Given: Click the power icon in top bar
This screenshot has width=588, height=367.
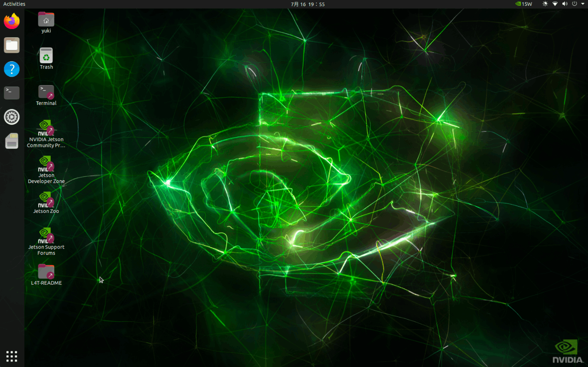Looking at the screenshot, I should tap(574, 4).
